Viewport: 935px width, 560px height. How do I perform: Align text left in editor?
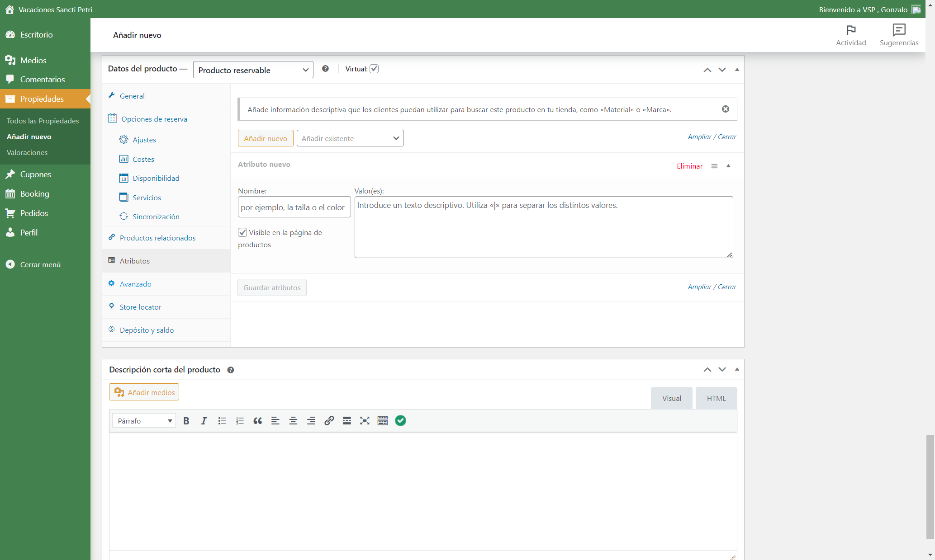[275, 421]
